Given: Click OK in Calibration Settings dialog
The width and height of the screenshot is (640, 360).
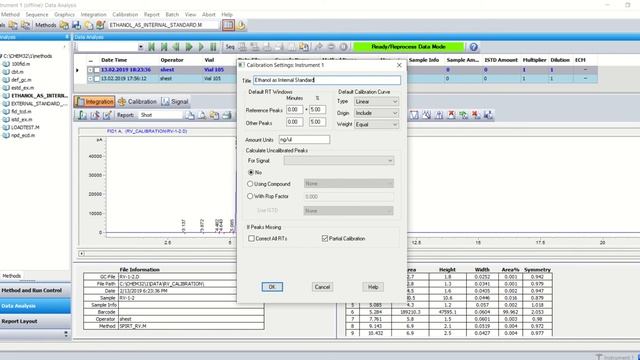Looking at the screenshot, I should click(272, 287).
